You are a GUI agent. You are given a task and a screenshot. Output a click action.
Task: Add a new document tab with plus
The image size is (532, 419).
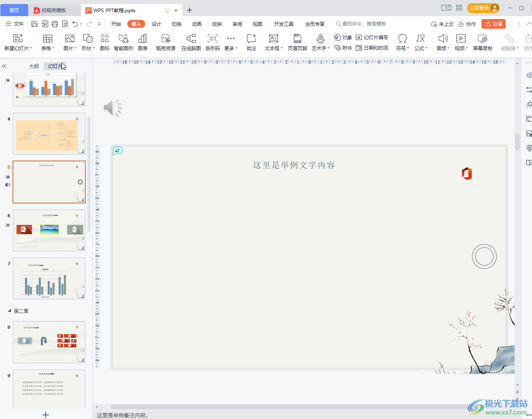pyautogui.click(x=190, y=10)
